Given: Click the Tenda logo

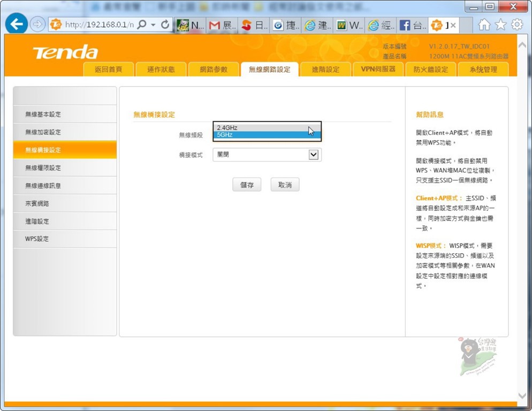Looking at the screenshot, I should click(x=65, y=52).
